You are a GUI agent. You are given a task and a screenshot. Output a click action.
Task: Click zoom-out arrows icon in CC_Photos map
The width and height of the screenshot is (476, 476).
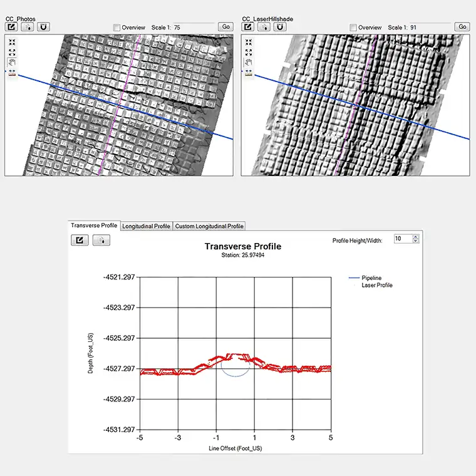(x=12, y=52)
